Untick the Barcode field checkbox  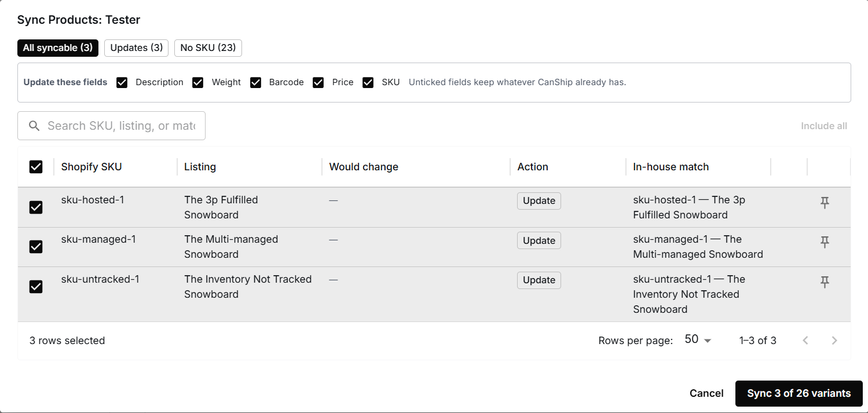[255, 82]
